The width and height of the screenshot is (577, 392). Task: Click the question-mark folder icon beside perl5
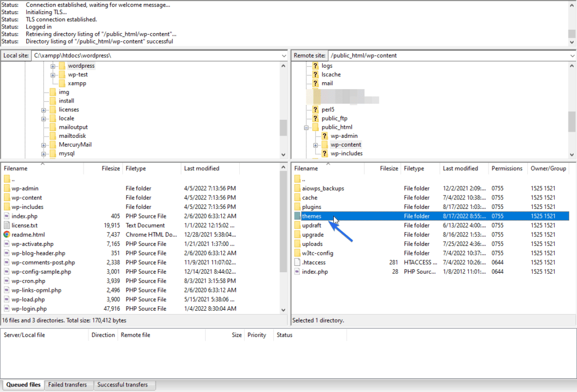click(315, 110)
